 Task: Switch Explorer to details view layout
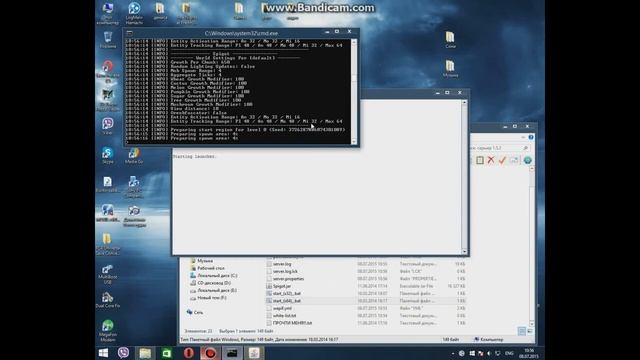pyautogui.click(x=522, y=331)
